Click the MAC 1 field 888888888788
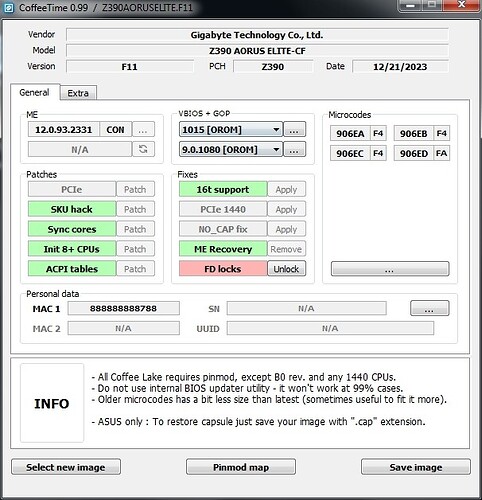The height and width of the screenshot is (500, 482). 123,308
